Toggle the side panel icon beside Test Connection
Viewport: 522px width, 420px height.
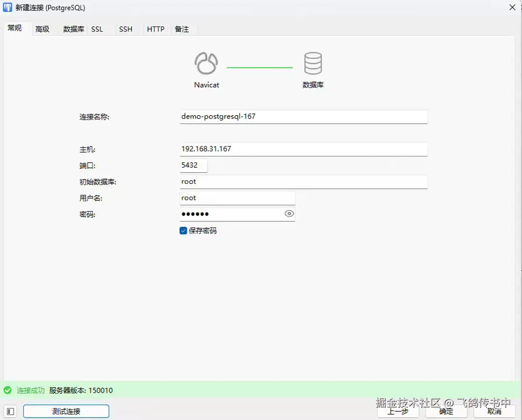point(10,411)
